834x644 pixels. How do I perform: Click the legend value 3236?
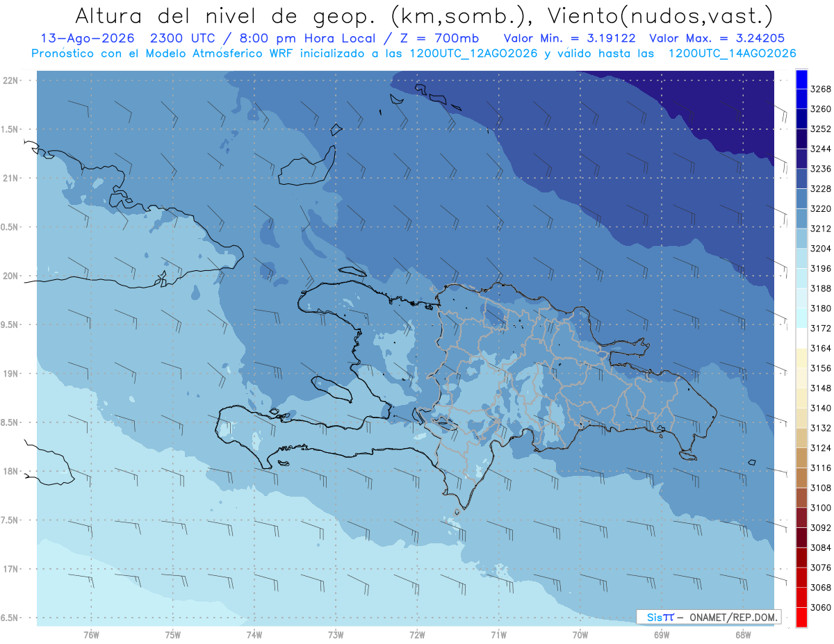coord(821,169)
